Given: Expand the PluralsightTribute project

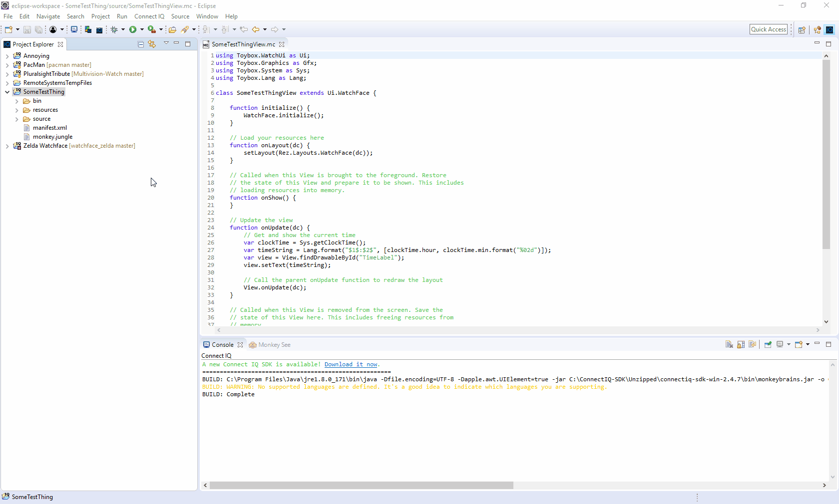Looking at the screenshot, I should (7, 74).
